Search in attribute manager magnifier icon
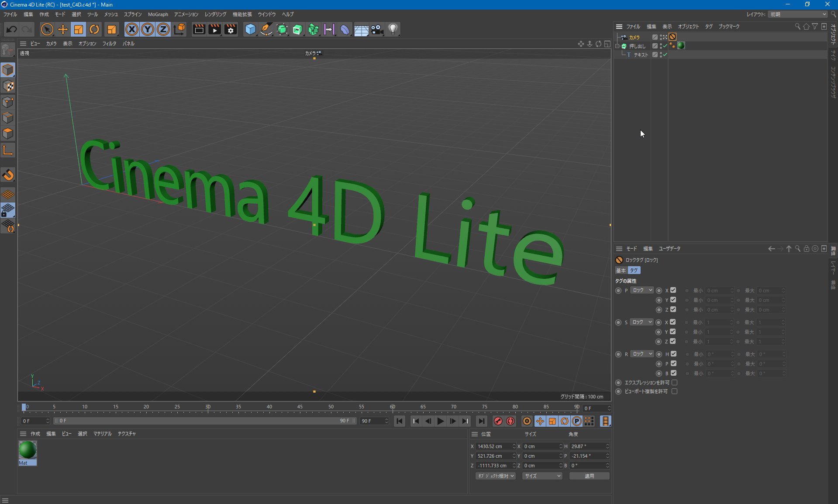The width and height of the screenshot is (838, 504). tap(798, 249)
